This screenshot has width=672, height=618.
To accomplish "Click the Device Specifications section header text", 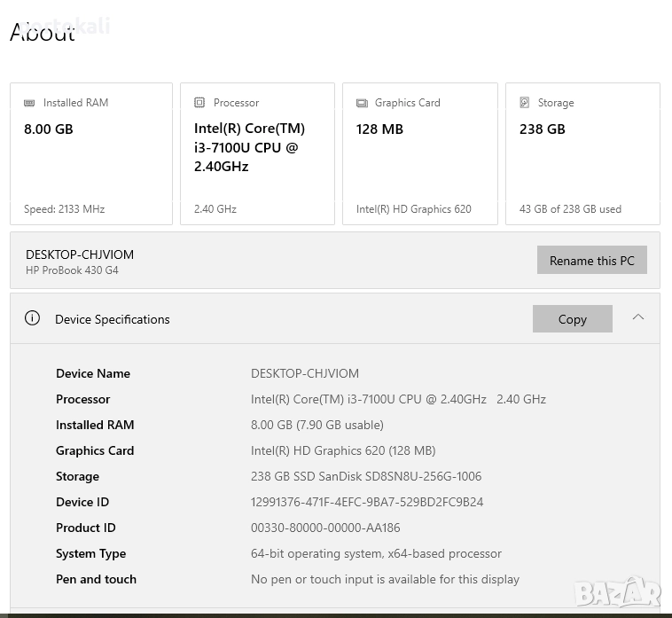I will 113,319.
